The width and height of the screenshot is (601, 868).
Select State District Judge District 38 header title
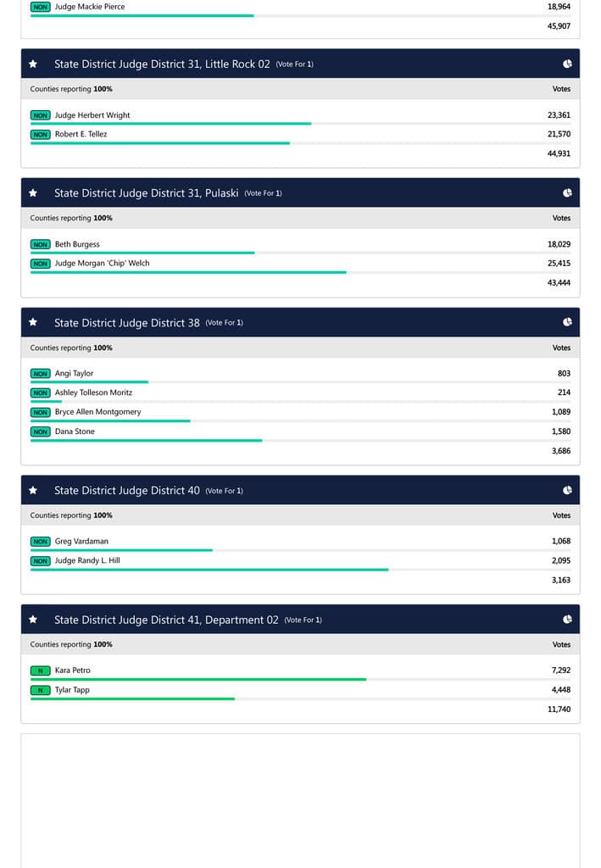pyautogui.click(x=127, y=322)
